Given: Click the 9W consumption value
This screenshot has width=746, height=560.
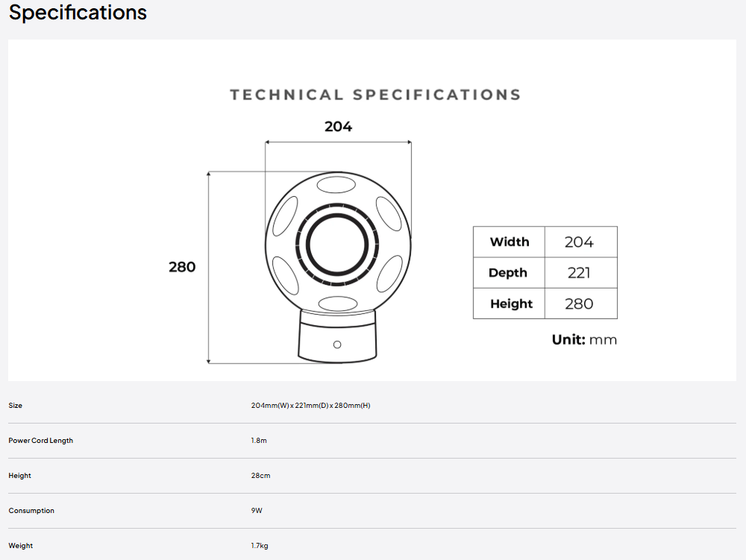Looking at the screenshot, I should (257, 511).
